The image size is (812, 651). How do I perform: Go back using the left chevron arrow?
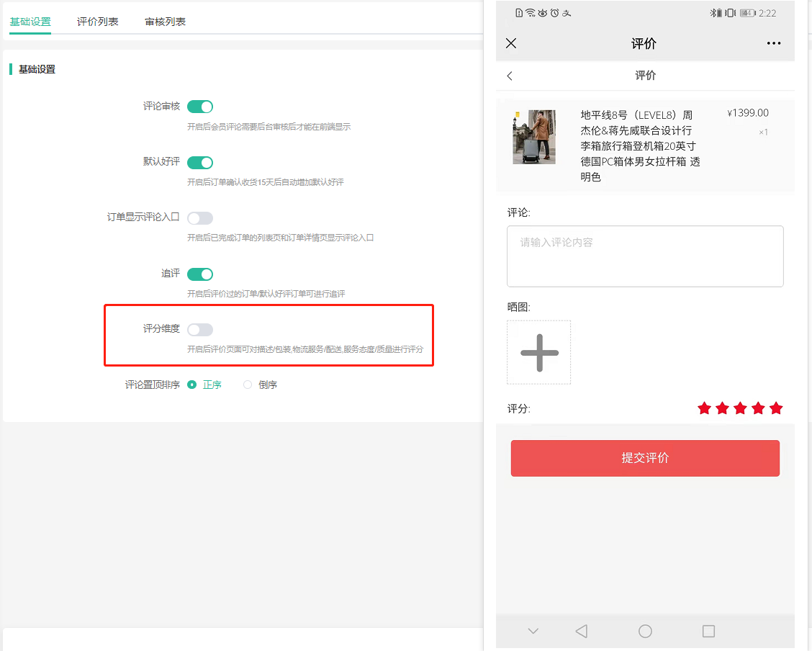(x=510, y=76)
